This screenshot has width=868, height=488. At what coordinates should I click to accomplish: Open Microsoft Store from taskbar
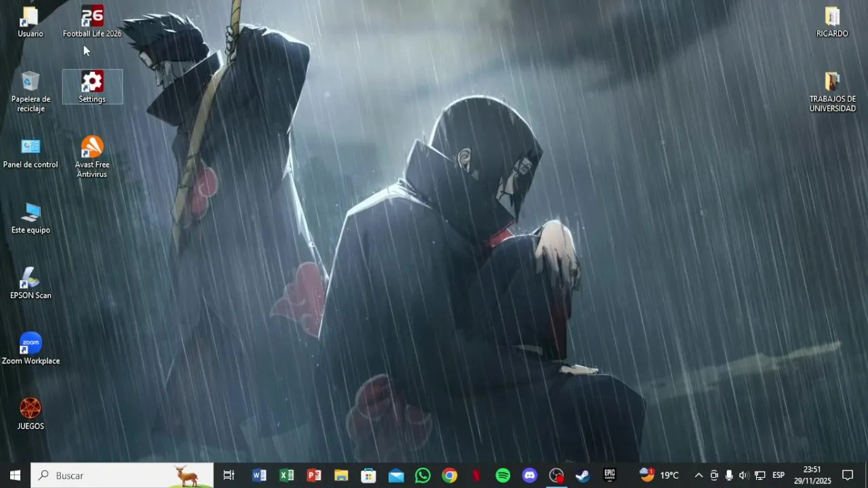click(x=368, y=475)
